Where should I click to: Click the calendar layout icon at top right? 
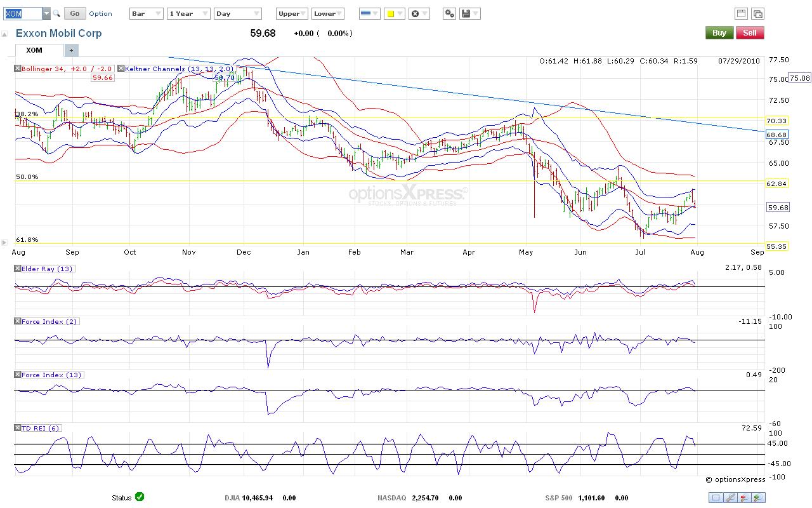[741, 13]
